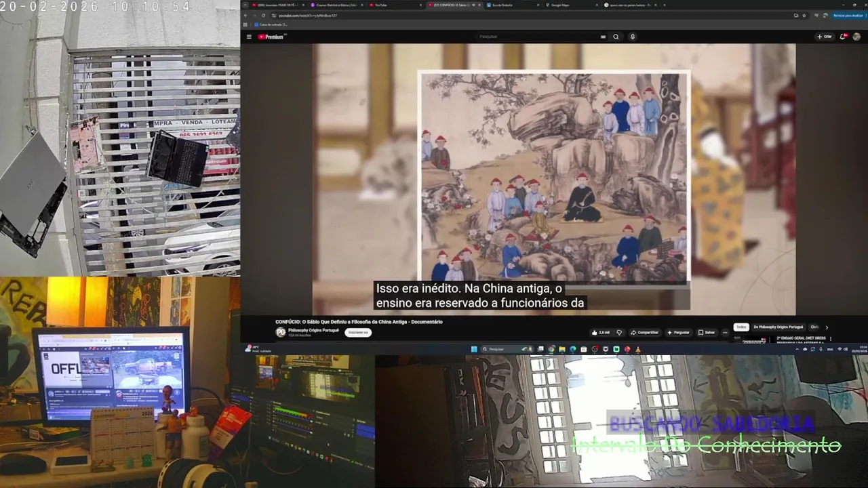
Task: Show hidden system tray icons chevron
Action: tap(797, 349)
